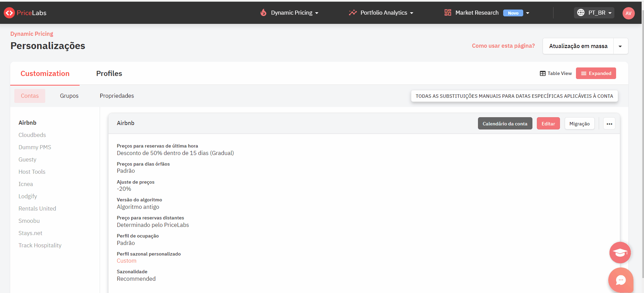This screenshot has width=644, height=293.
Task: Select the Propriedades sub-tab
Action: 117,96
